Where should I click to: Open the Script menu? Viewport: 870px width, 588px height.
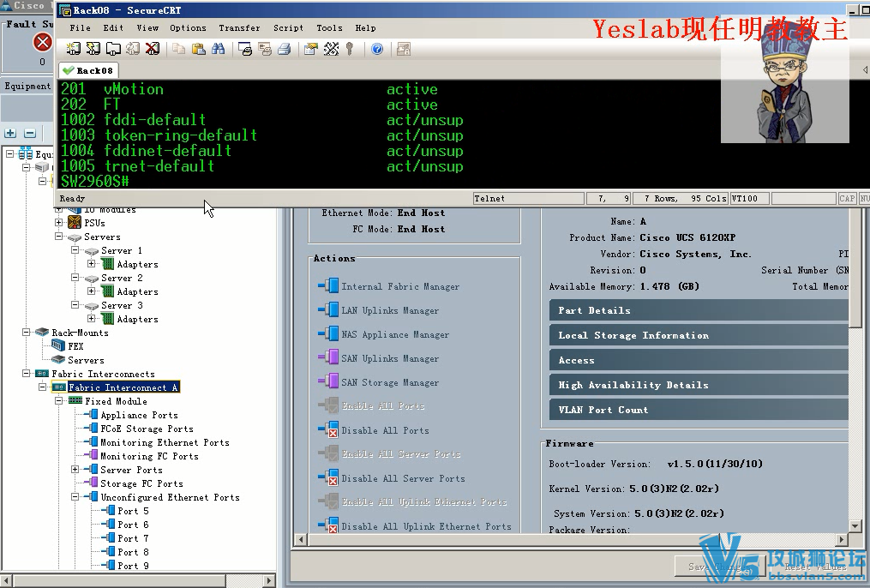[288, 27]
